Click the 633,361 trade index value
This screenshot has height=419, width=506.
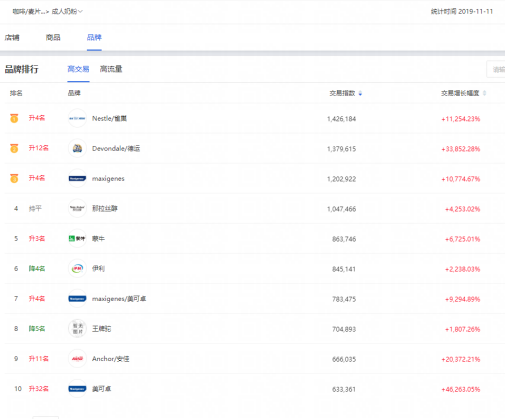[344, 389]
